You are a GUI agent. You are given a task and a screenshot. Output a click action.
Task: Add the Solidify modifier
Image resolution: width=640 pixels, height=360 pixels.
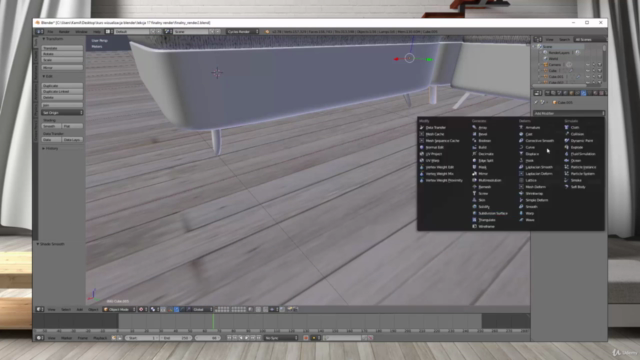tap(484, 207)
